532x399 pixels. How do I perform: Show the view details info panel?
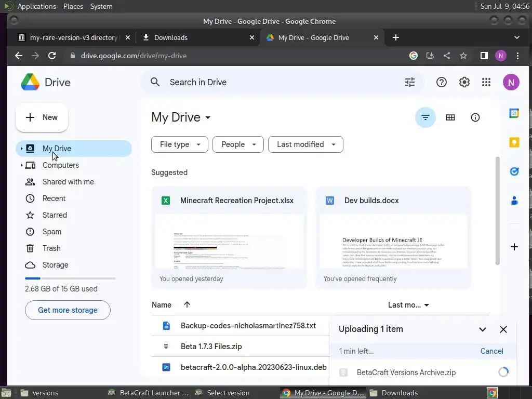[475, 117]
